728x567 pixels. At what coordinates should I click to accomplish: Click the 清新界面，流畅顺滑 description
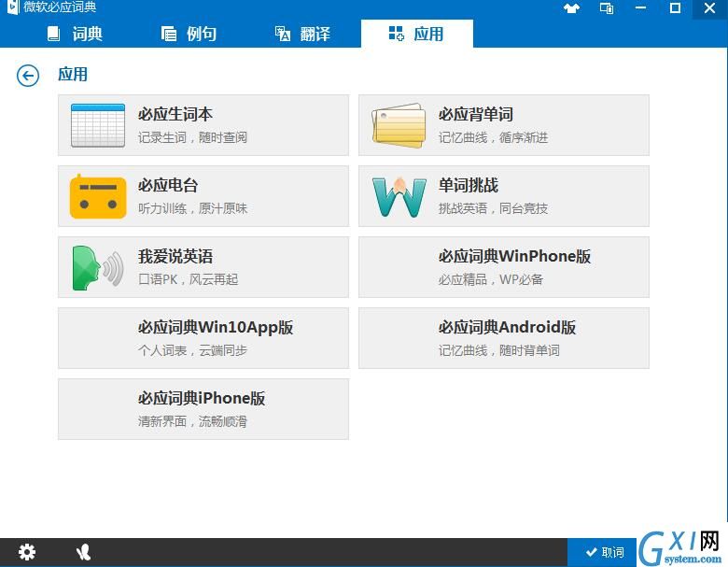[192, 421]
